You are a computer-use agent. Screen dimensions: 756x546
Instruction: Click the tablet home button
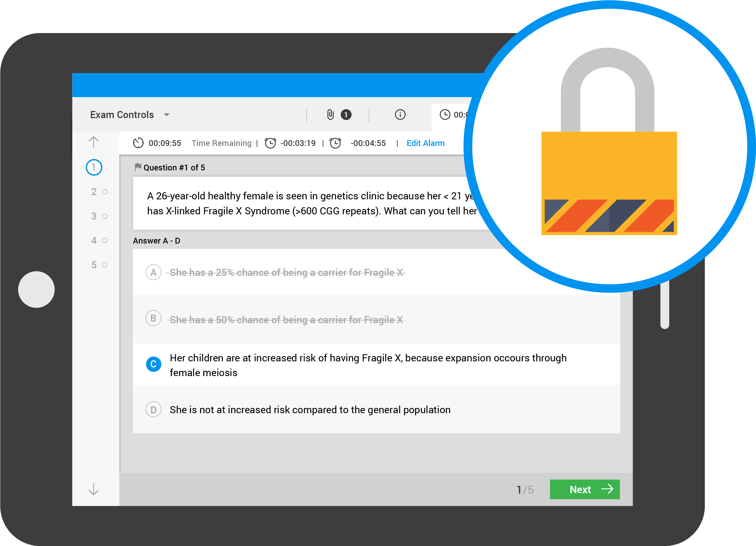36,290
